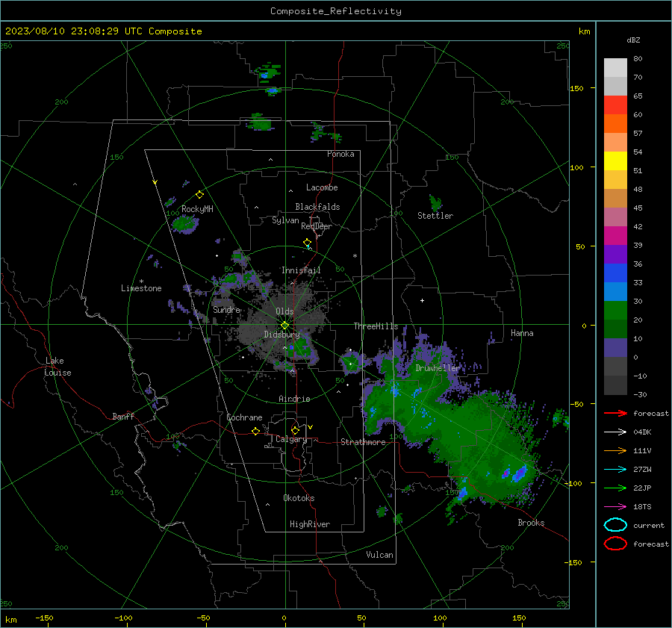Click the yellow diamond marker near Cochrane
The height and width of the screenshot is (628, 672).
(256, 431)
